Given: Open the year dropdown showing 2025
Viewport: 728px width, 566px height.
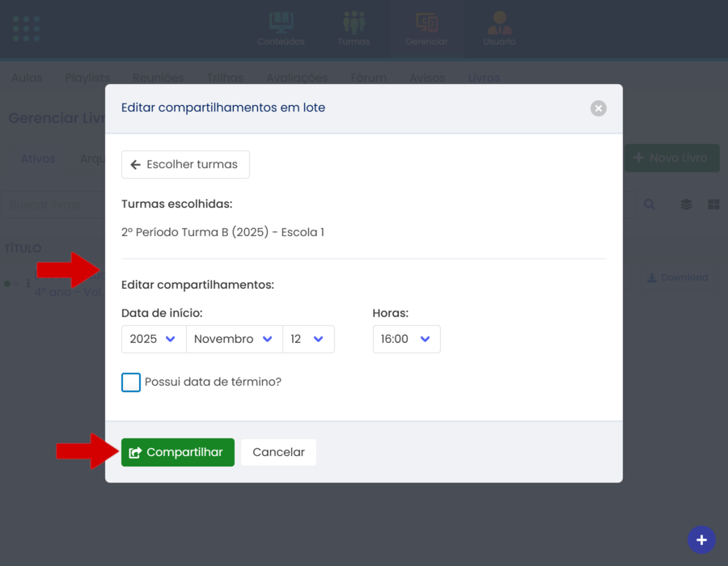Looking at the screenshot, I should coord(153,340).
